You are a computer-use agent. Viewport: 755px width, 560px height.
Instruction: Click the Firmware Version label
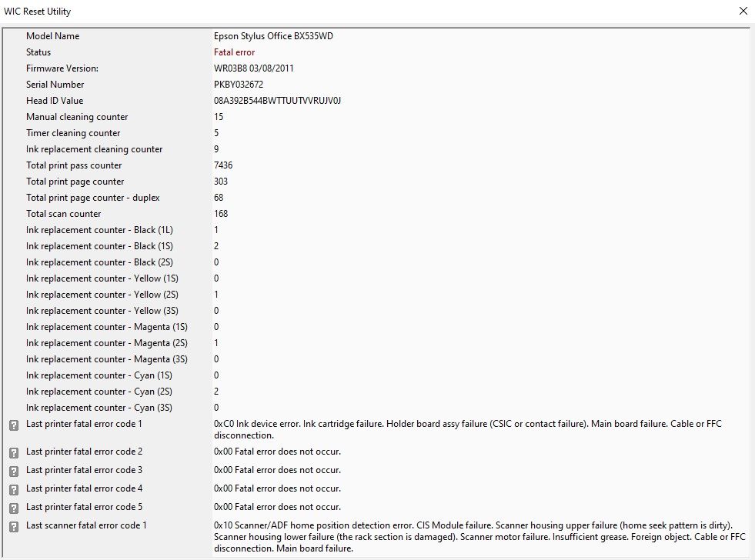click(62, 68)
